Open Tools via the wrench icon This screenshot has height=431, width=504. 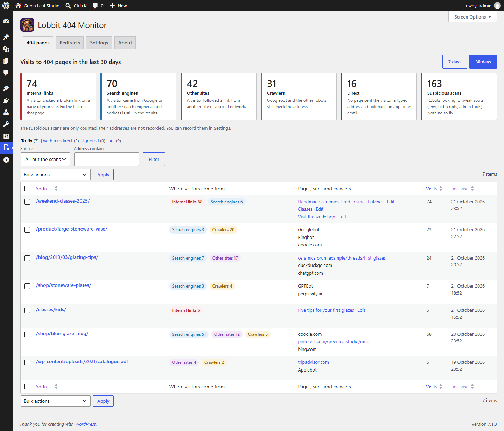coord(6,124)
